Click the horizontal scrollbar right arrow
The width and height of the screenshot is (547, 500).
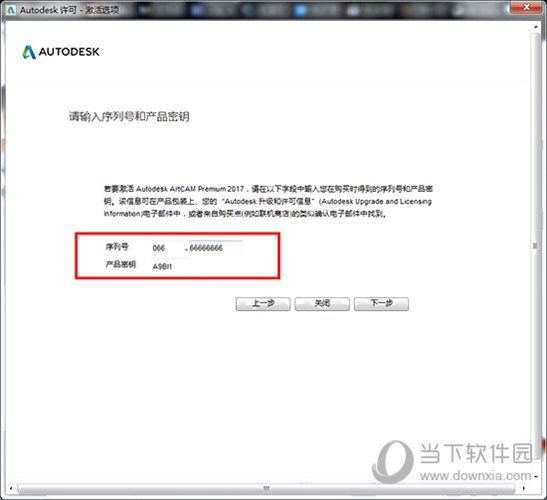[x=524, y=488]
